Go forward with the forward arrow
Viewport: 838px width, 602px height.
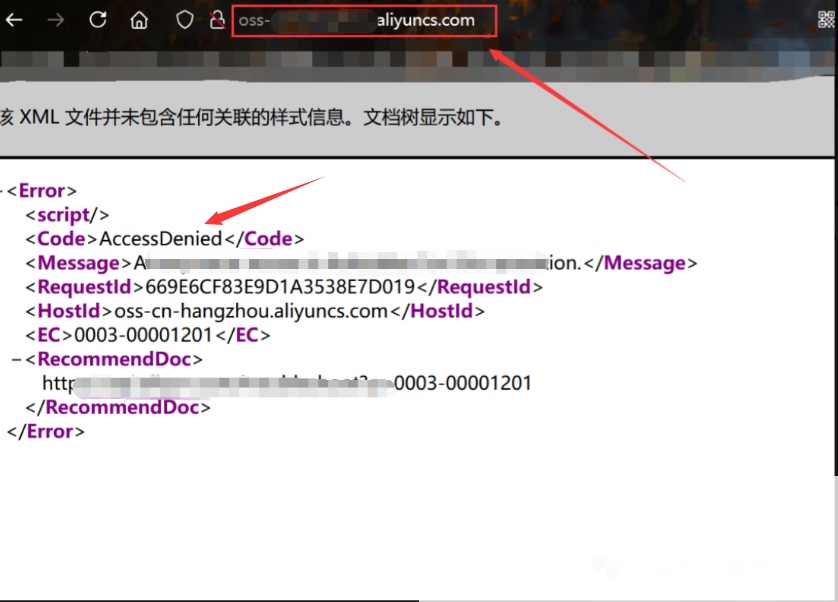(x=55, y=20)
